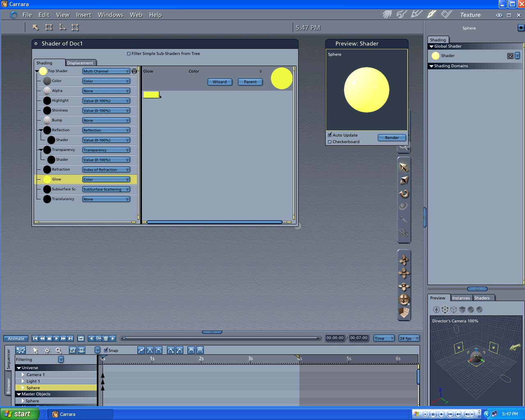Click the Carrara taskbar button
Screen dimensions: 525x420
pyautogui.click(x=80, y=414)
